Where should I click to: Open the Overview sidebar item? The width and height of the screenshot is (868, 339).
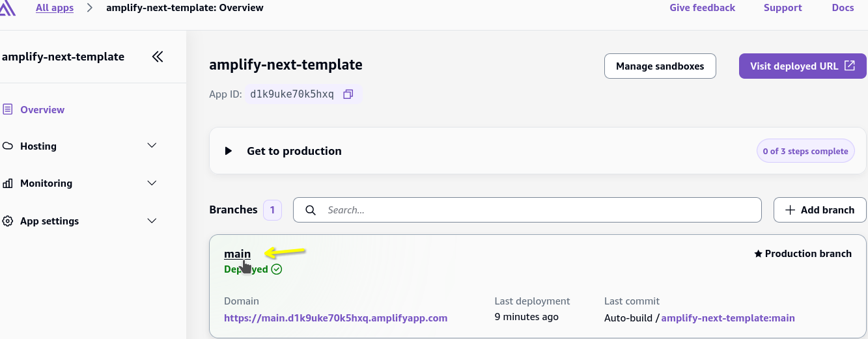(x=42, y=109)
